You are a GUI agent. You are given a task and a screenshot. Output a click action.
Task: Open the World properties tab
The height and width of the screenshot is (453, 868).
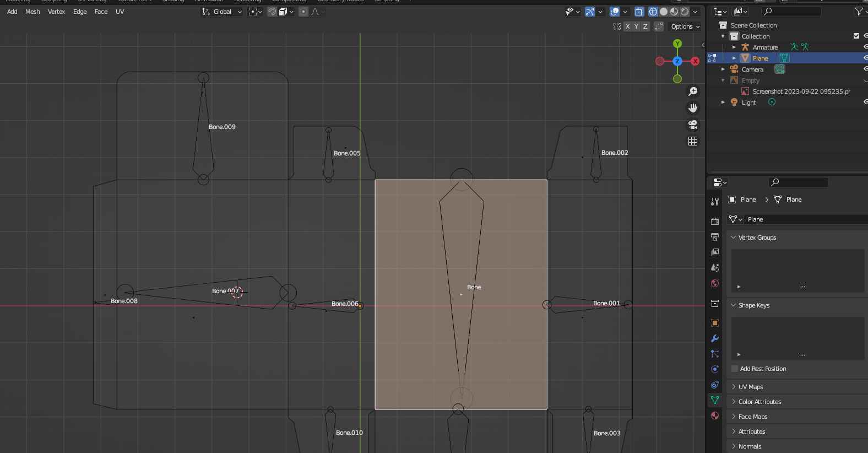[x=715, y=283]
